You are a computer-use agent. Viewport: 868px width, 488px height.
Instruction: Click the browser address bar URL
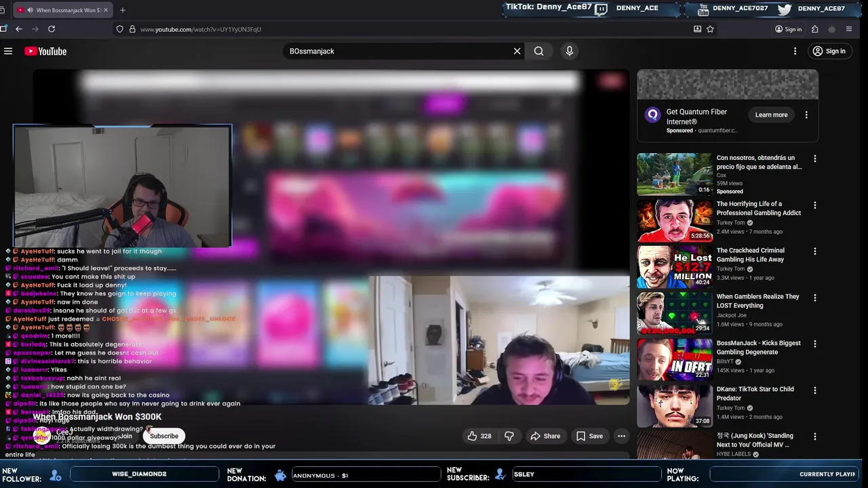201,29
